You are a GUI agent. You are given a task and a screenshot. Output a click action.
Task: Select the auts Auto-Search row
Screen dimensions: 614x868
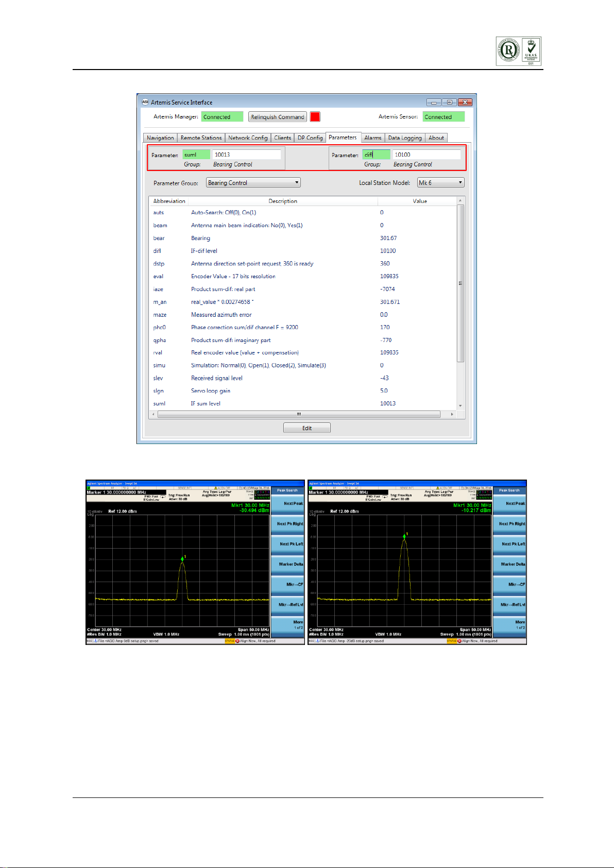pos(303,213)
